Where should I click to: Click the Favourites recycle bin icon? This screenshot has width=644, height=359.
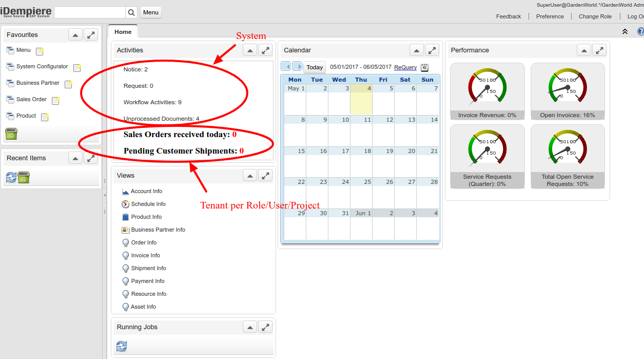tap(11, 134)
